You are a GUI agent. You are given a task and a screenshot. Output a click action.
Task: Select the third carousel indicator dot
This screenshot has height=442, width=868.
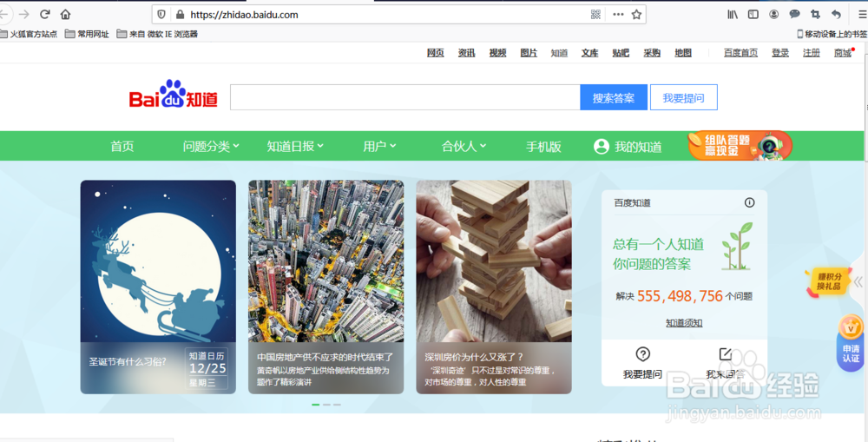(x=337, y=405)
